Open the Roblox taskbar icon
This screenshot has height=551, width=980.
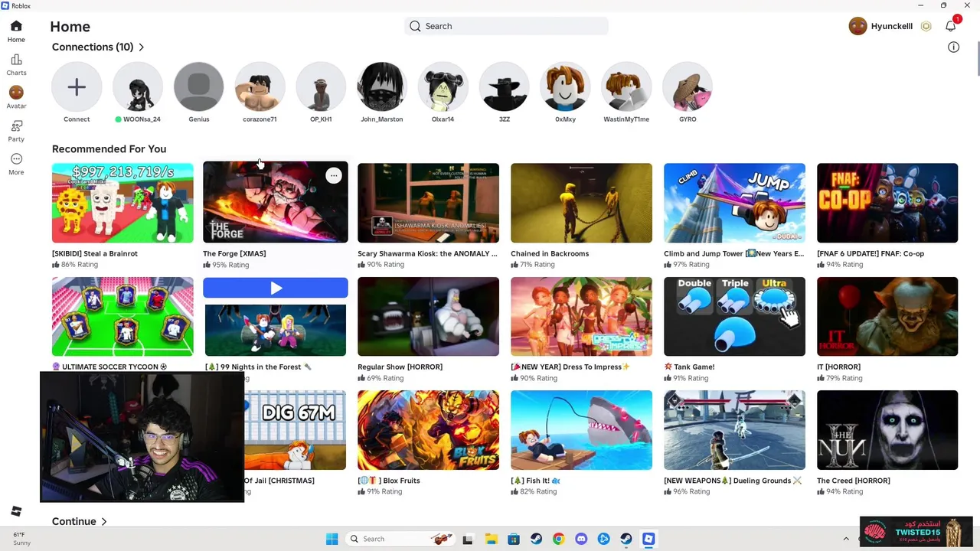(x=648, y=539)
